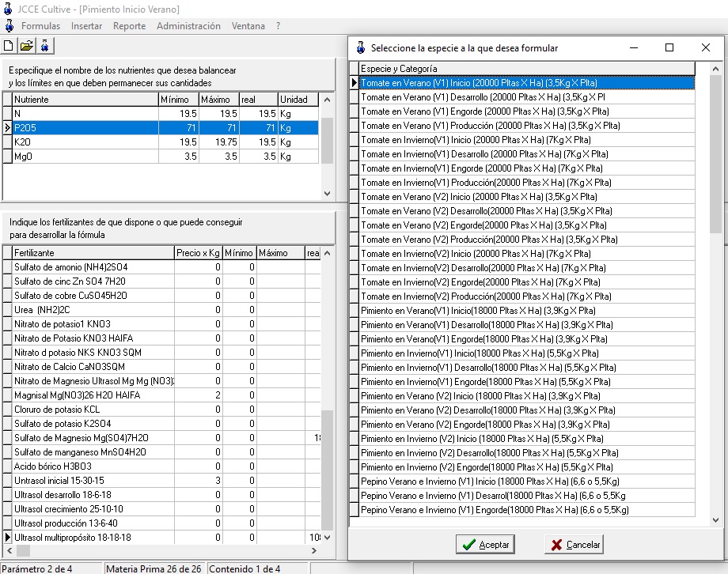Viewport: 728px width, 574px height.
Task: Open the Formulas menu
Action: click(40, 26)
